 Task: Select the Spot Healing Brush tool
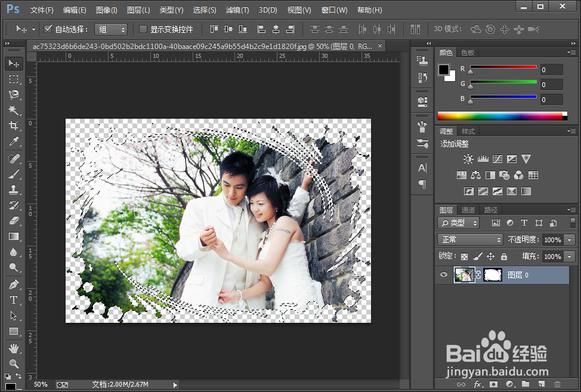[14, 159]
